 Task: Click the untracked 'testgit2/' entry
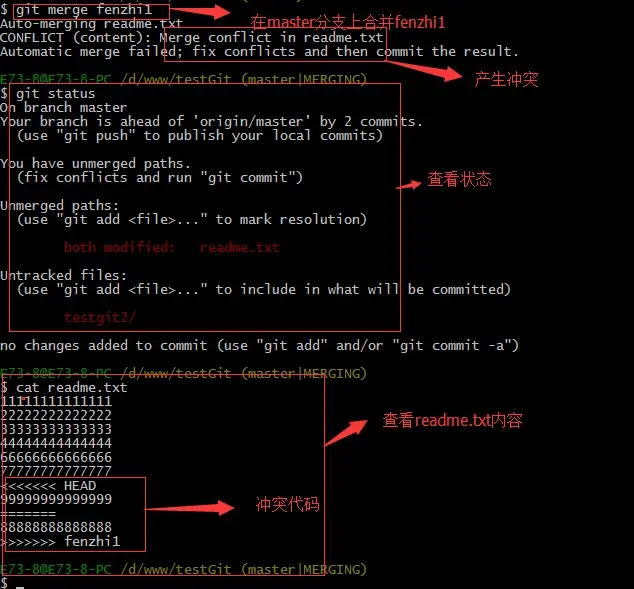point(100,317)
